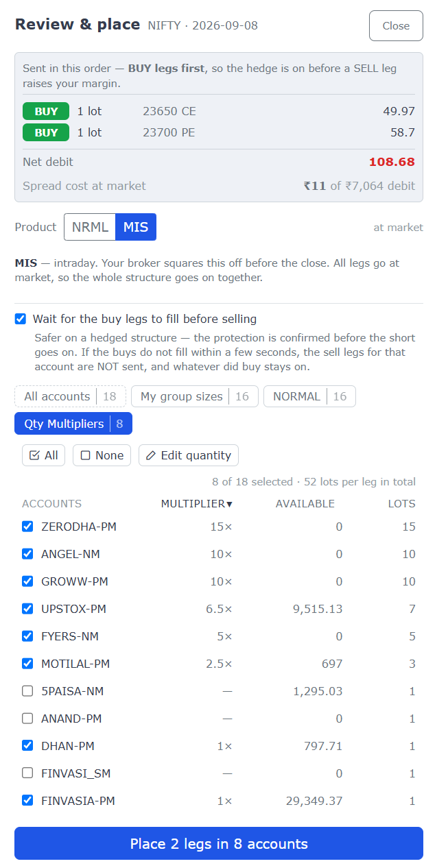This screenshot has height=868, width=437.
Task: Click the ACCOUNTS column header
Action: (x=51, y=504)
